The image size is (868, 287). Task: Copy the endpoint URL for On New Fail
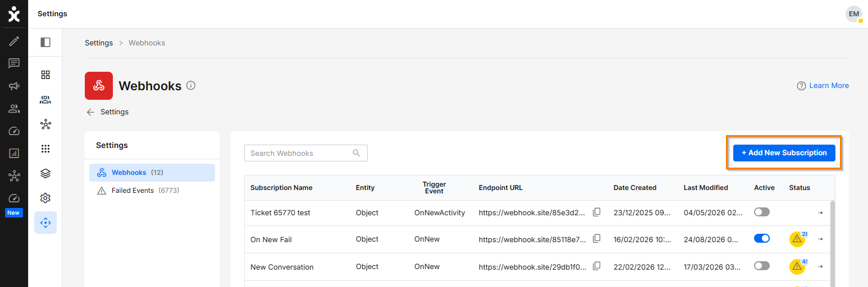pyautogui.click(x=597, y=238)
